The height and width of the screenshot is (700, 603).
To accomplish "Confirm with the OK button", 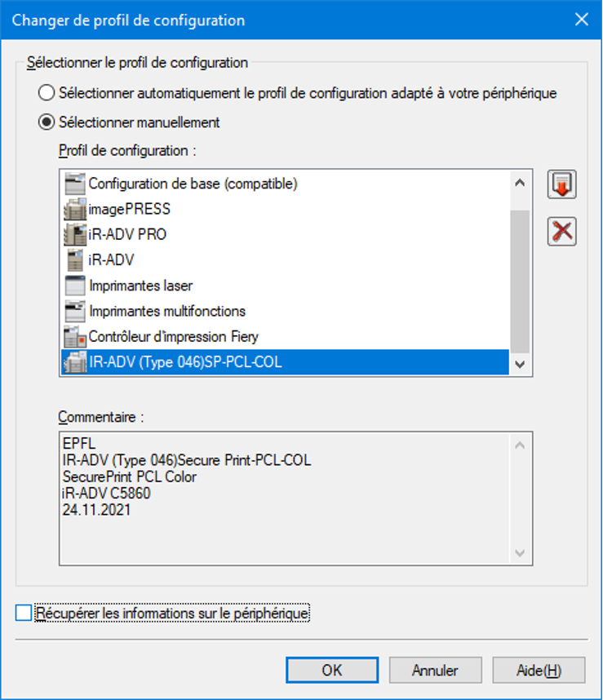I will [x=331, y=671].
